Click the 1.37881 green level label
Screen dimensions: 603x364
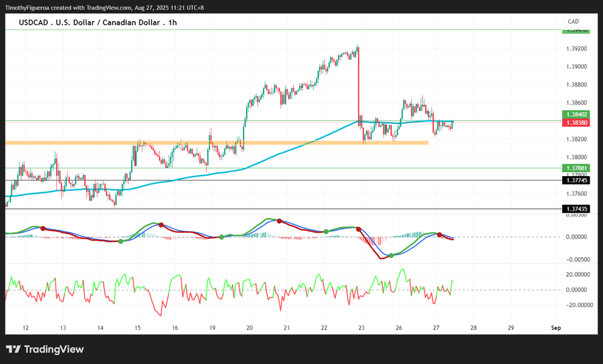(x=576, y=168)
